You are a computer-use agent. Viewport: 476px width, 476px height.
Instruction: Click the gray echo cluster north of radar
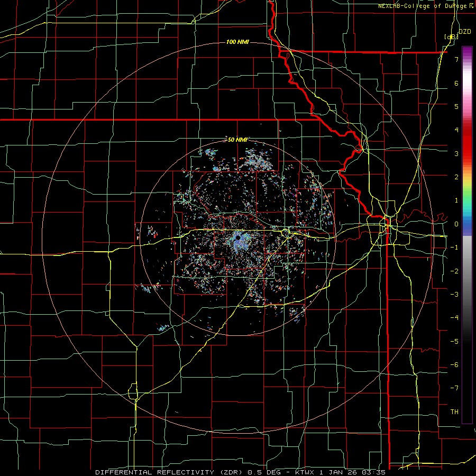(258, 160)
